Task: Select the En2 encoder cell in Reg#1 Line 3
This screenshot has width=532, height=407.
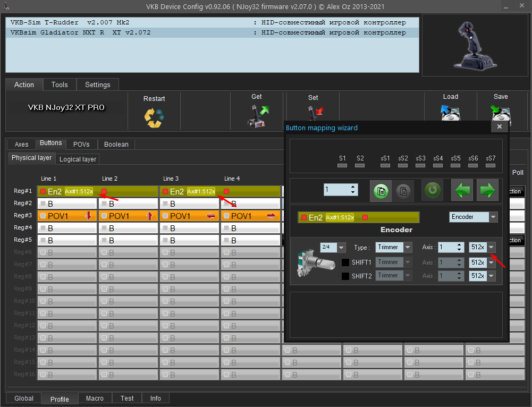Action: [x=220, y=191]
